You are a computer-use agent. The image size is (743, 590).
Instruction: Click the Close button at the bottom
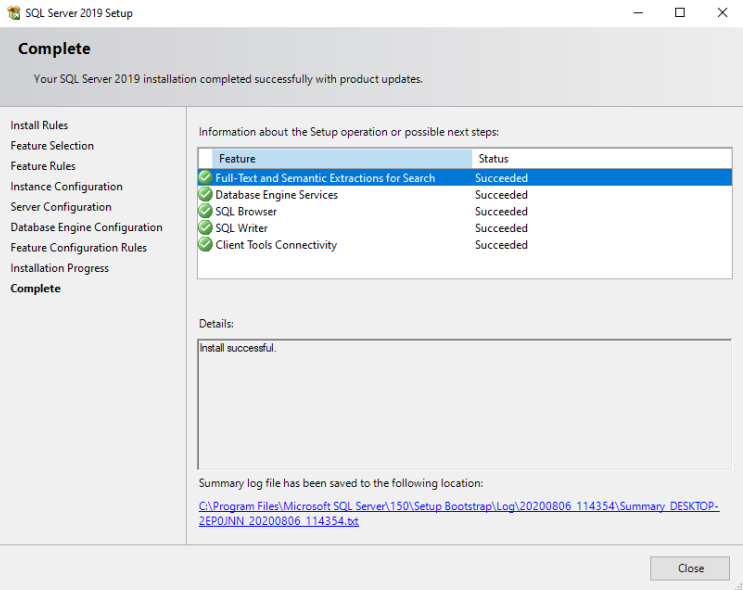pyautogui.click(x=689, y=568)
